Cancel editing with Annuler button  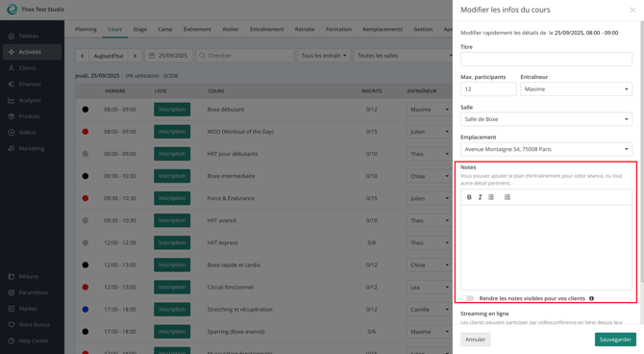475,340
